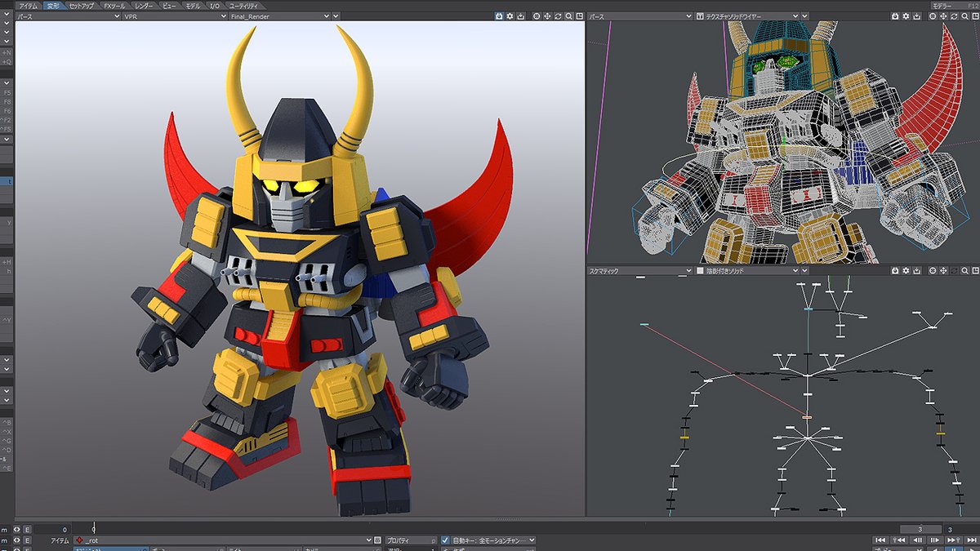Click the first camera-style icon in the wireframe viewport header
The image size is (980, 551).
(894, 16)
